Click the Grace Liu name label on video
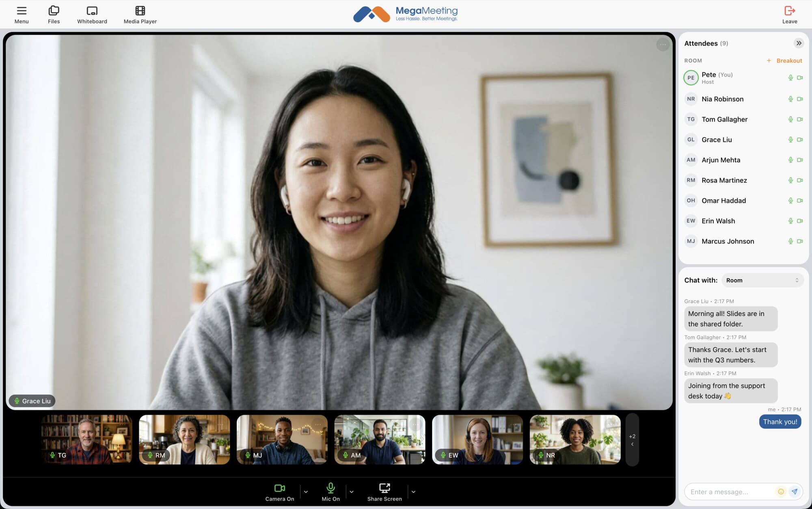The image size is (812, 509). coord(32,401)
